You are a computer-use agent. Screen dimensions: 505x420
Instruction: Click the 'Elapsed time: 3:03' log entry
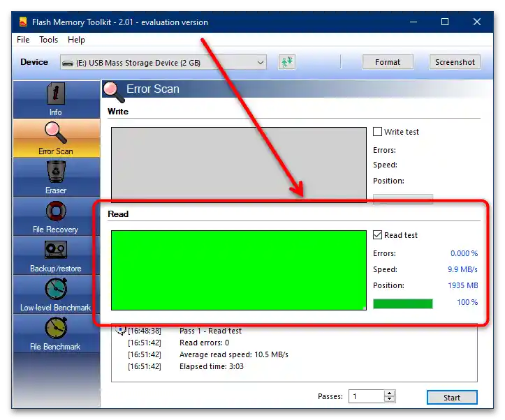[211, 366]
